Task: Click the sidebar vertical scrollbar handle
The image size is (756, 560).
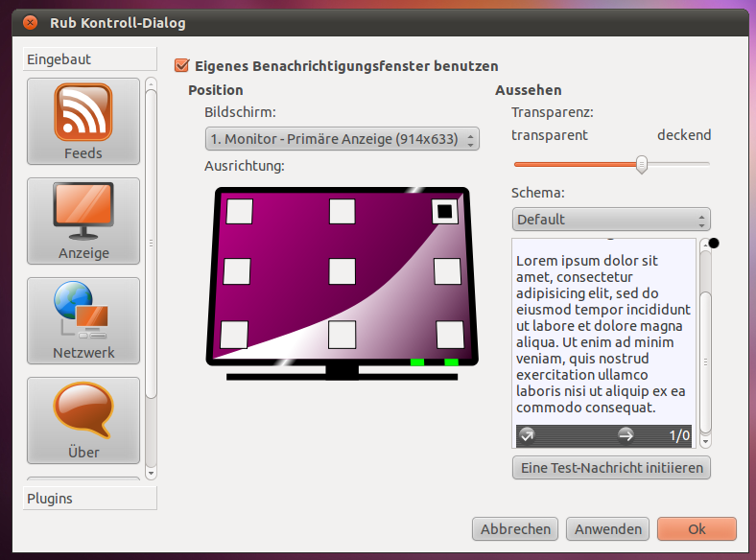Action: [151, 244]
